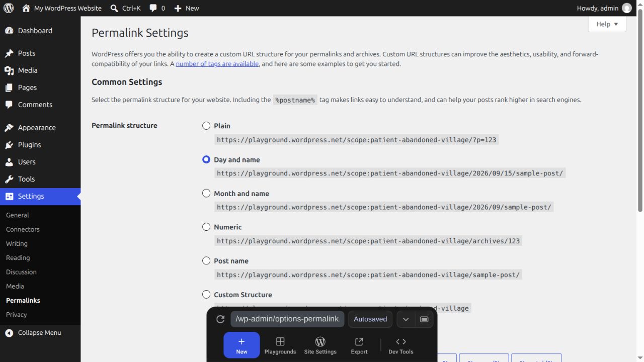
Task: Select the Day and name permalink option
Action: coord(206,159)
